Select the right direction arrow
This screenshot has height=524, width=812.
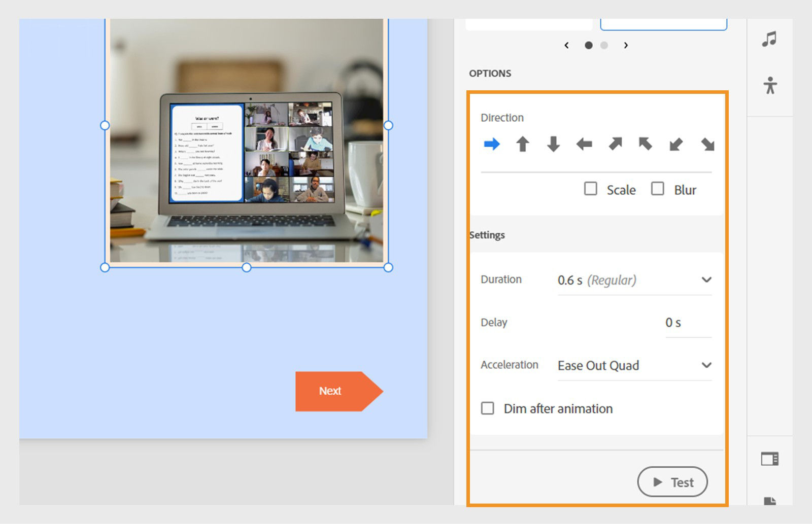[x=492, y=144]
